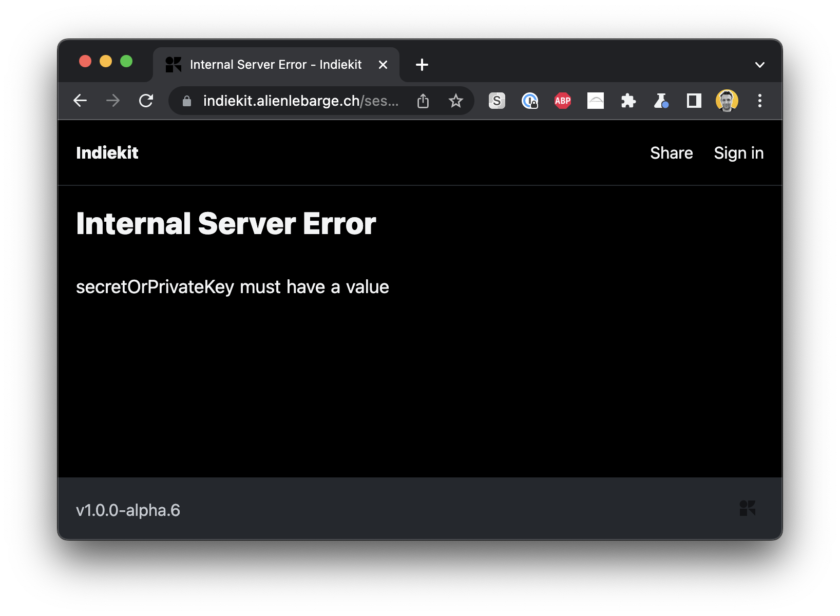Select the Internal Server Error tab
840x616 pixels.
pos(275,64)
